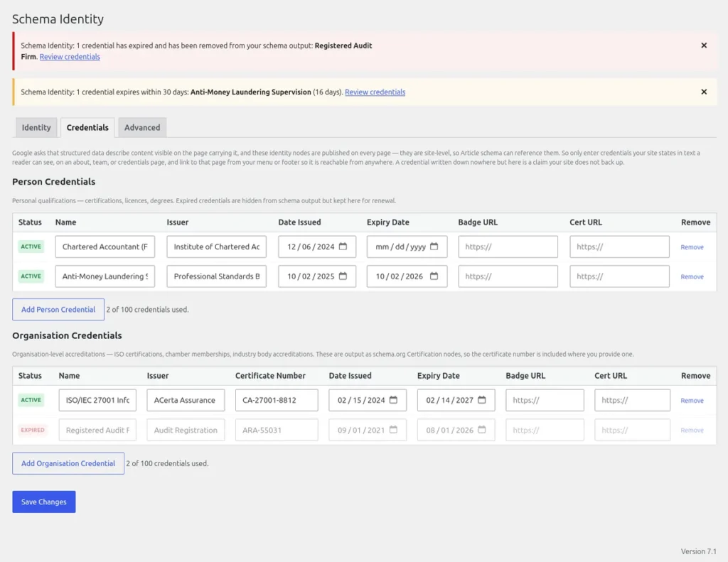This screenshot has height=562, width=728.
Task: Open calendar for ISO/IEC 27001 date issued
Action: pos(393,400)
